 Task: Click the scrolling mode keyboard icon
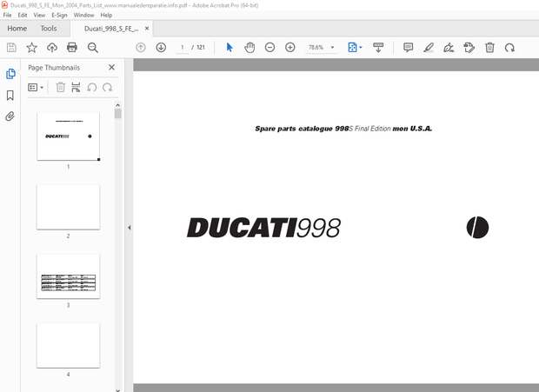[x=378, y=48]
